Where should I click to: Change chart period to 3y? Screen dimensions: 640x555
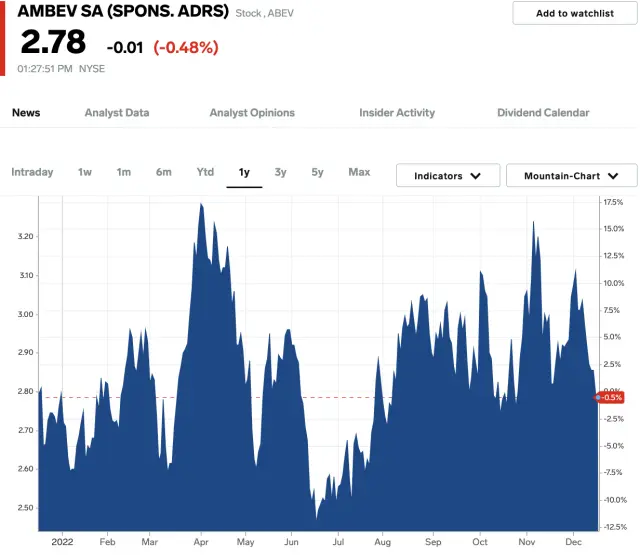coord(281,172)
